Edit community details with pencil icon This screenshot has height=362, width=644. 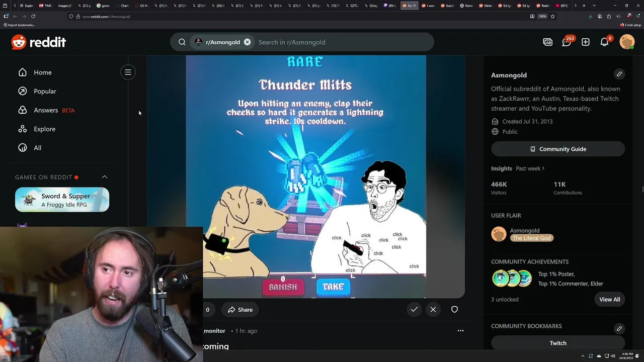coord(619,74)
